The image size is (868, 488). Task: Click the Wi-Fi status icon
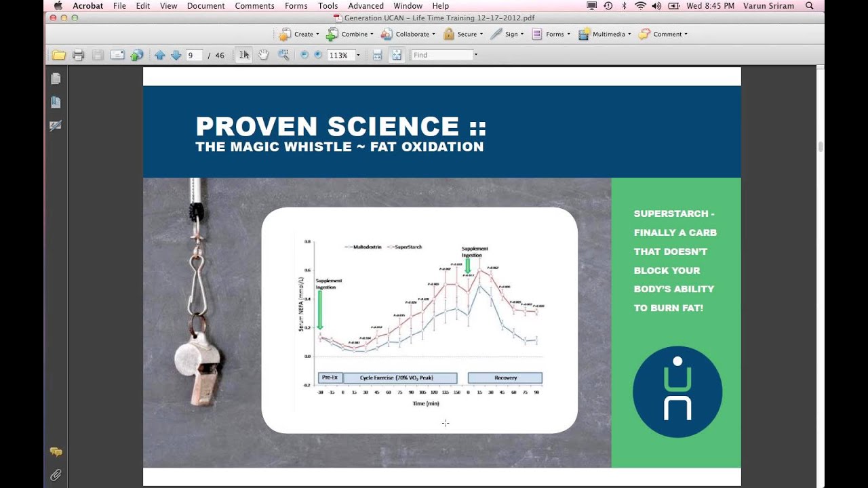[x=640, y=6]
